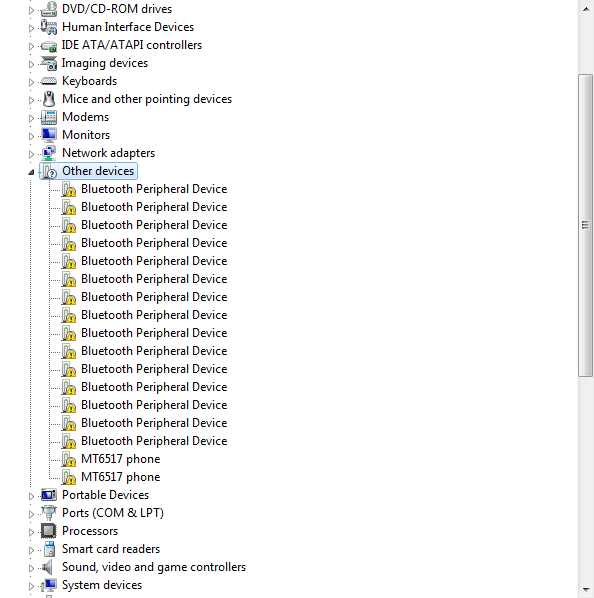
Task: Expand Sound, video and game controllers node
Action: 31,568
